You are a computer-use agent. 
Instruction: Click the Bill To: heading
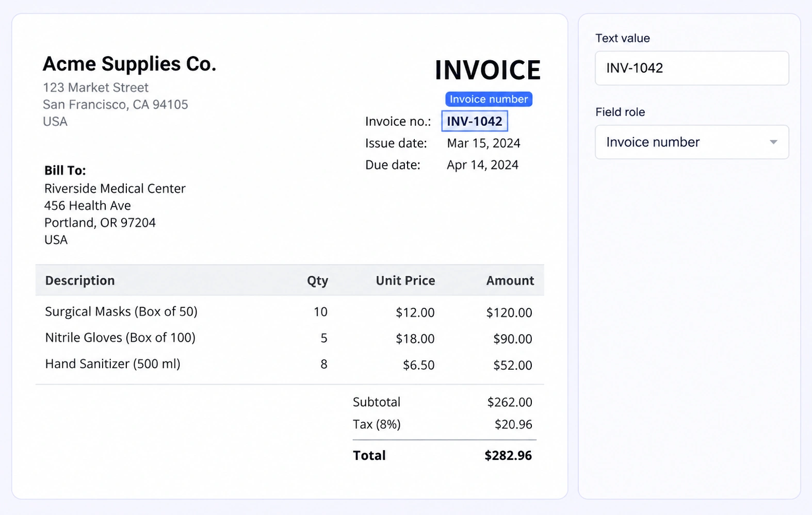coord(65,171)
